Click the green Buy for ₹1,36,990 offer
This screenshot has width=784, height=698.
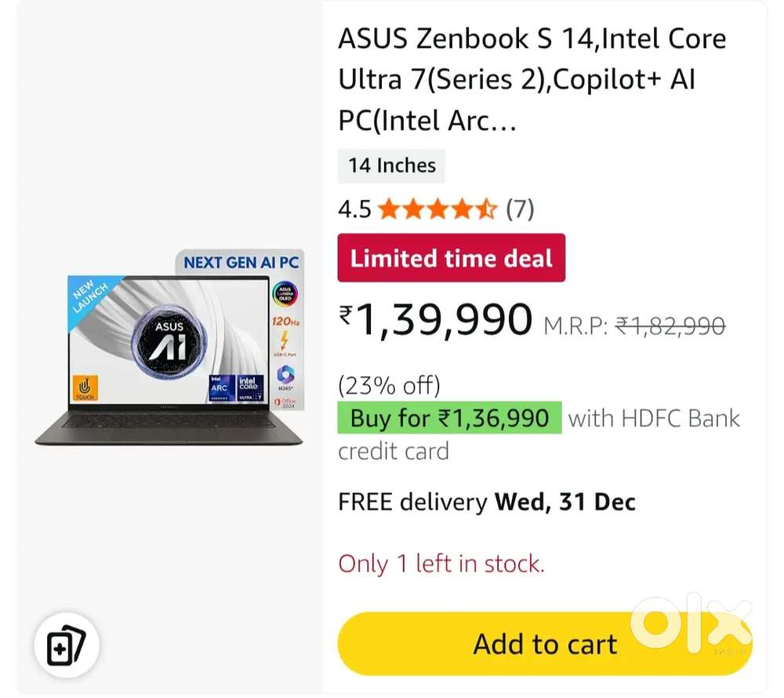click(x=449, y=418)
